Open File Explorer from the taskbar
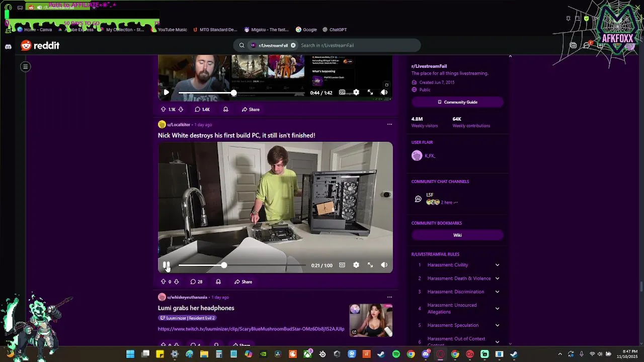This screenshot has width=644, height=362. pyautogui.click(x=204, y=354)
